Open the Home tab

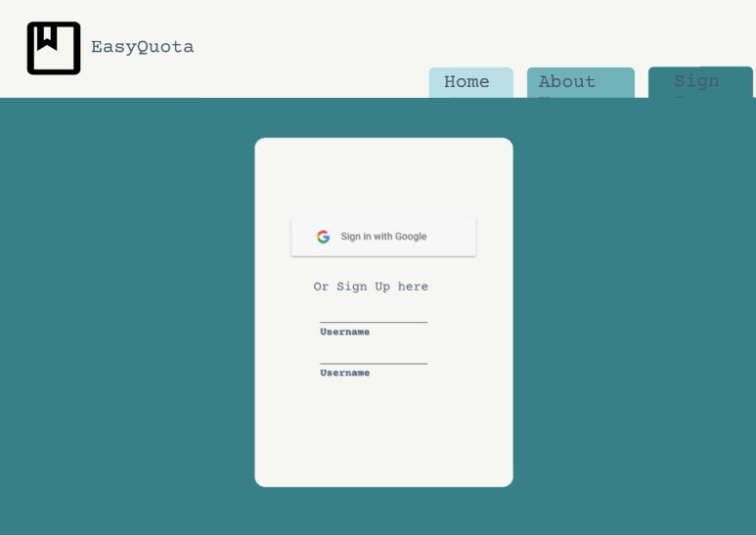[470, 82]
